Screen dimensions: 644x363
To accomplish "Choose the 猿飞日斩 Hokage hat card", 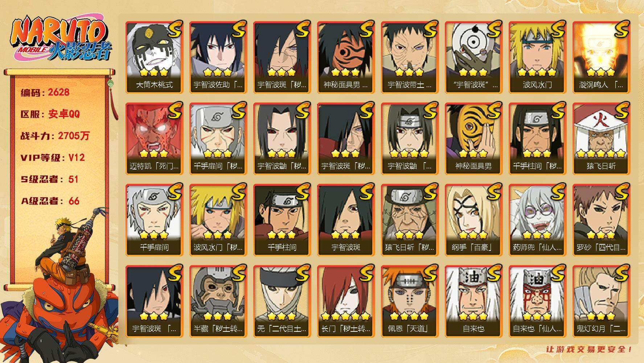I will pos(601,139).
